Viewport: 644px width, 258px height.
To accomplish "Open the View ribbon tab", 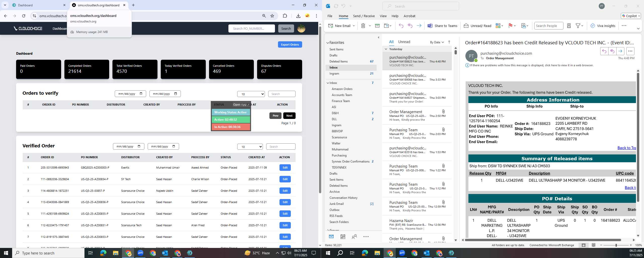I will [383, 16].
